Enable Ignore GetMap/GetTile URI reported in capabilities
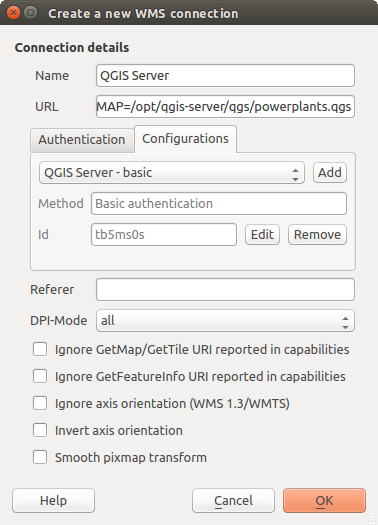 click(40, 350)
